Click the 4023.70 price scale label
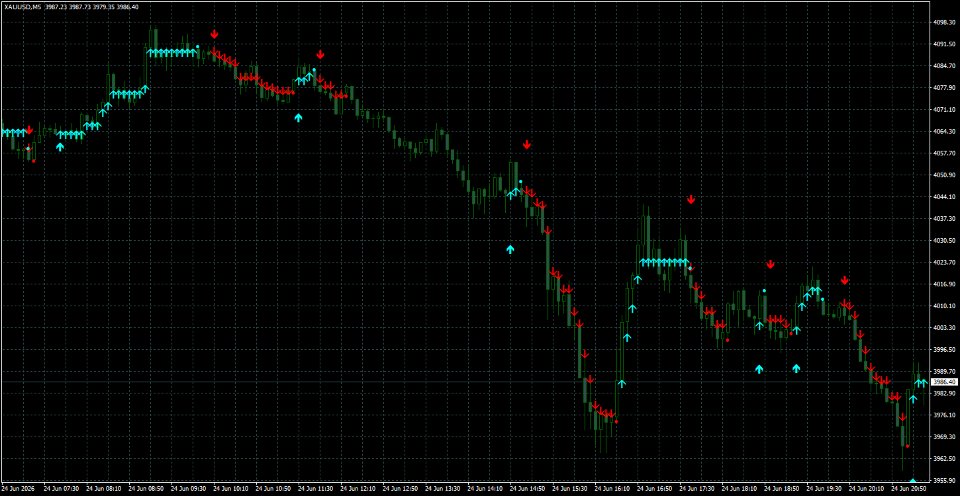The width and height of the screenshot is (960, 496). [x=944, y=262]
